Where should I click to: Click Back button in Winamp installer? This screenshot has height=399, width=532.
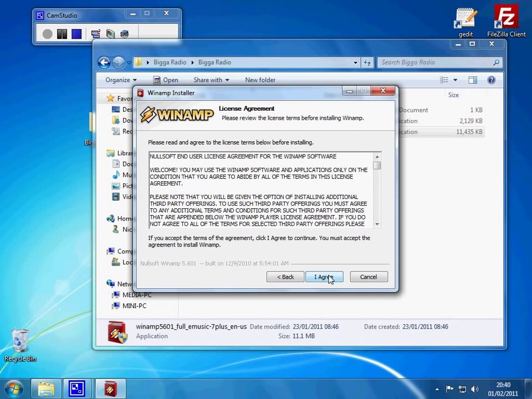click(x=285, y=277)
